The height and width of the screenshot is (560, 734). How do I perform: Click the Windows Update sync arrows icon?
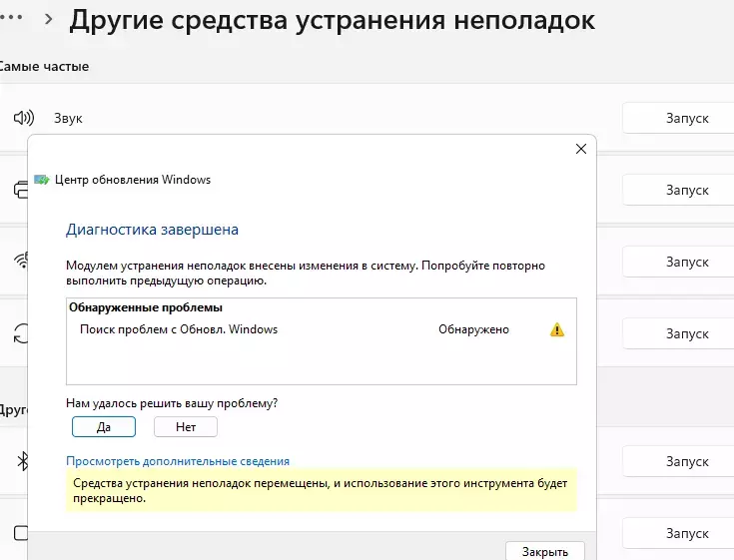coord(21,333)
